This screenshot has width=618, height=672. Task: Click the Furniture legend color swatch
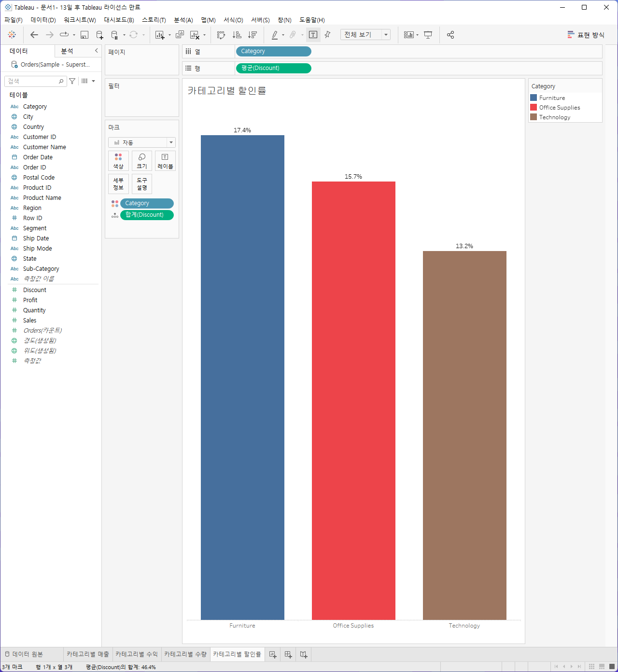(x=534, y=98)
